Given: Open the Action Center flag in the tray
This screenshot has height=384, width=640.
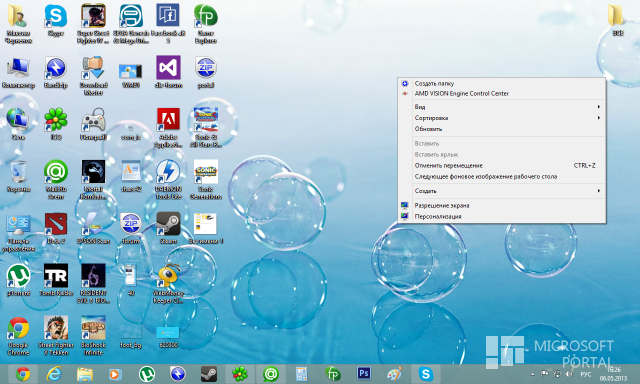Looking at the screenshot, I should [x=544, y=374].
